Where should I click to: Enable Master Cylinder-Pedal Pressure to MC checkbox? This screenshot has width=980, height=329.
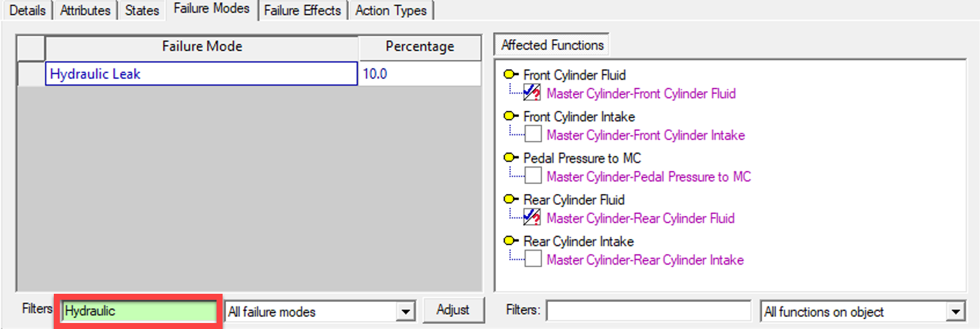(533, 176)
